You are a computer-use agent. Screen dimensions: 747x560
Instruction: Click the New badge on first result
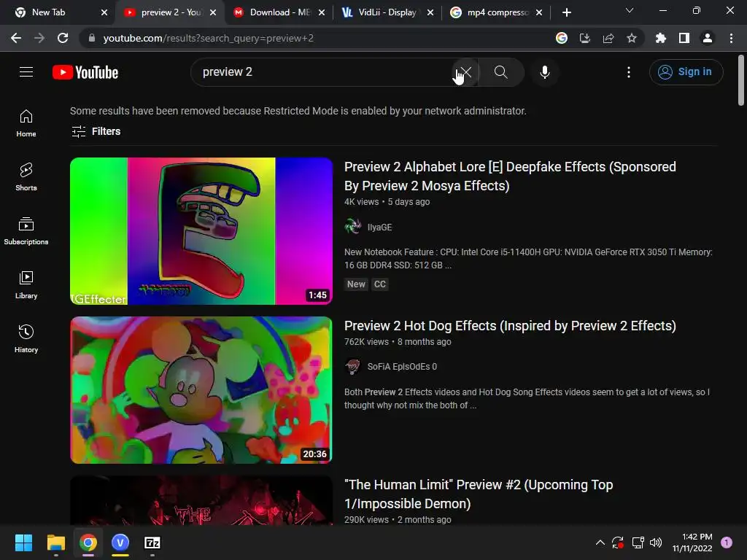[356, 284]
